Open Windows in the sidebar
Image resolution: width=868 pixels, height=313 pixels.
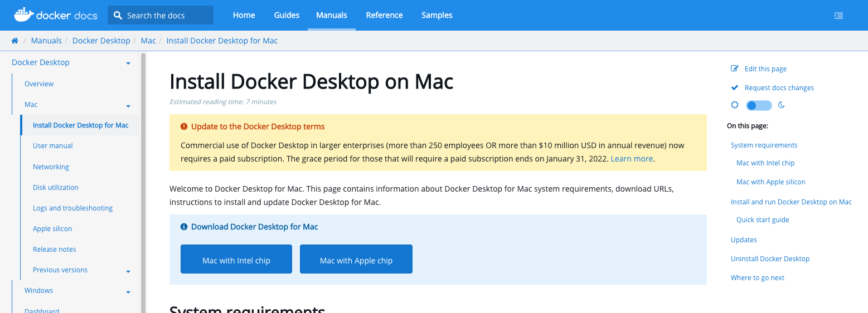pos(38,290)
